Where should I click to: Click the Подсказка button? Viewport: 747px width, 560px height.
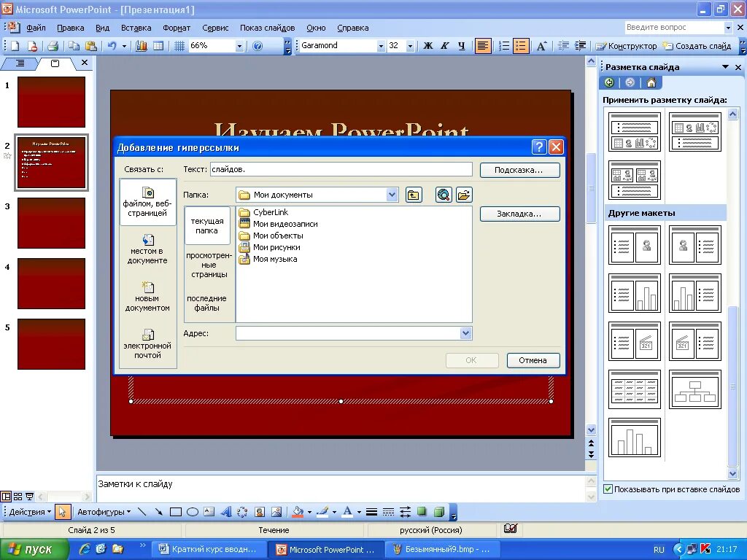pos(519,170)
